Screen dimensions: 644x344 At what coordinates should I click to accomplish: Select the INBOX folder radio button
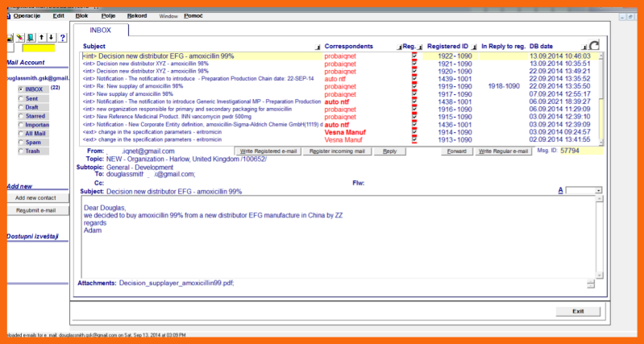coord(20,89)
